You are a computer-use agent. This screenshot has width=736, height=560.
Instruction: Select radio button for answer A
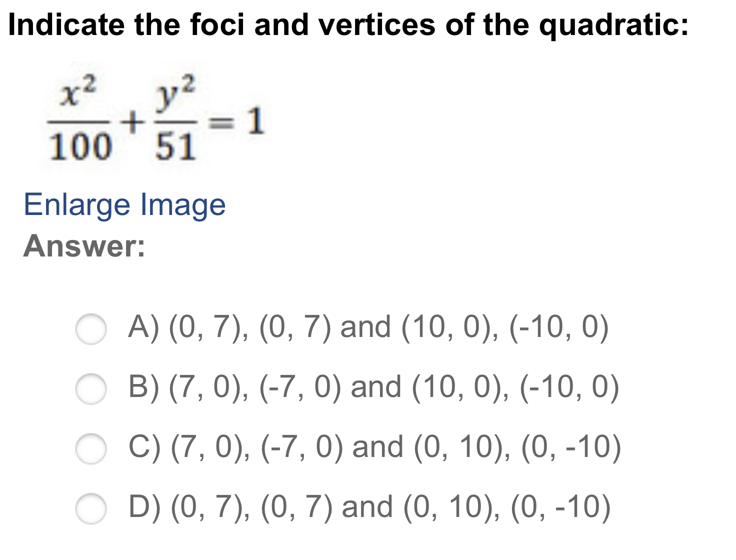click(92, 328)
